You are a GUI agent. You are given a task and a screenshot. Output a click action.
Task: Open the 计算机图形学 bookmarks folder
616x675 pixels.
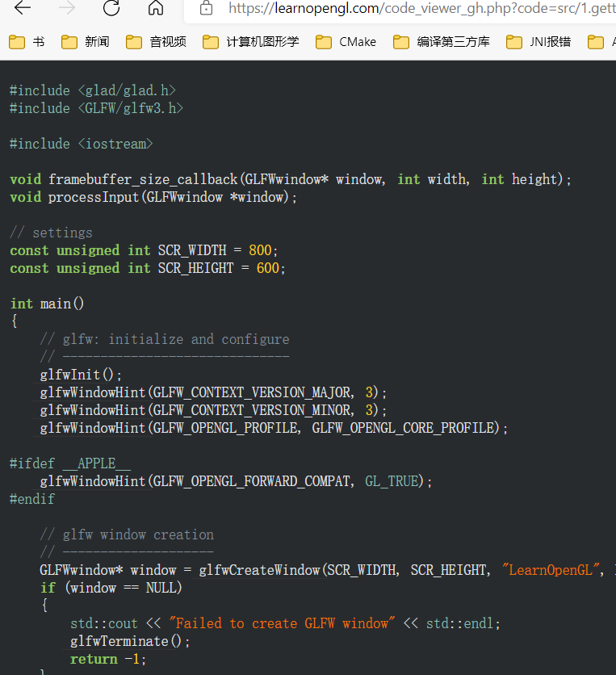pyautogui.click(x=250, y=42)
